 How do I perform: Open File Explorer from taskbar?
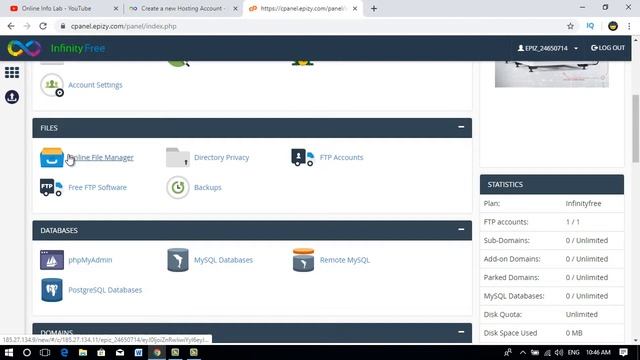click(x=83, y=352)
